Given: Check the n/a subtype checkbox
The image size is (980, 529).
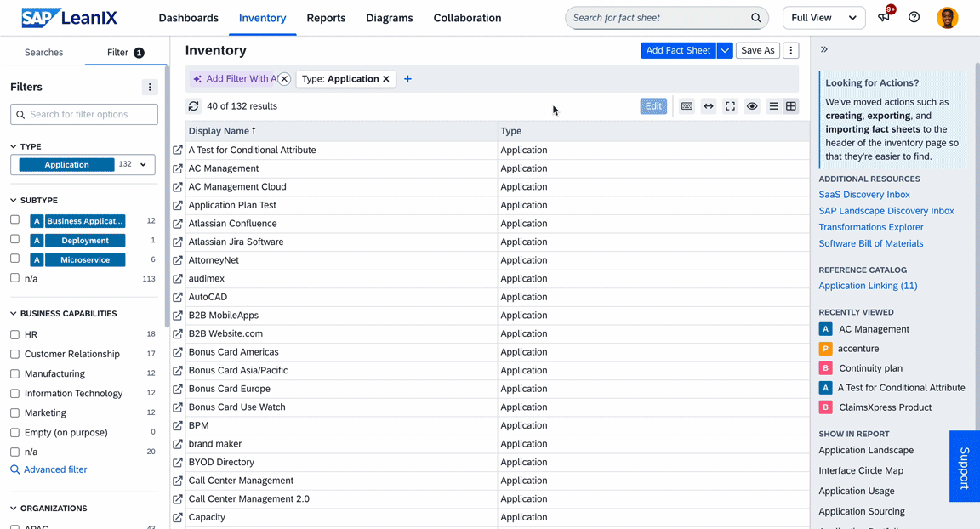Looking at the screenshot, I should click(x=15, y=278).
